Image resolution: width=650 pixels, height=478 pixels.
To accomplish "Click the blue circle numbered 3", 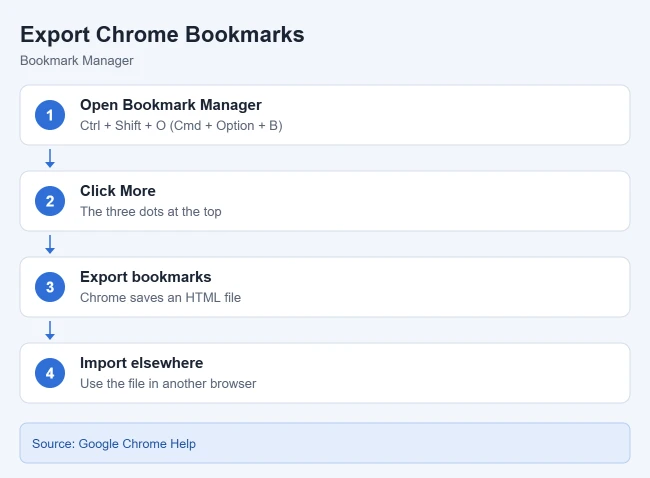I will click(x=50, y=287).
